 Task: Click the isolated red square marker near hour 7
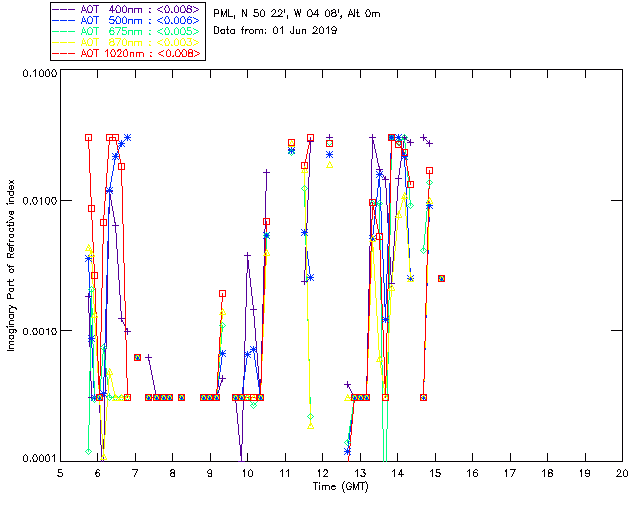pyautogui.click(x=137, y=357)
